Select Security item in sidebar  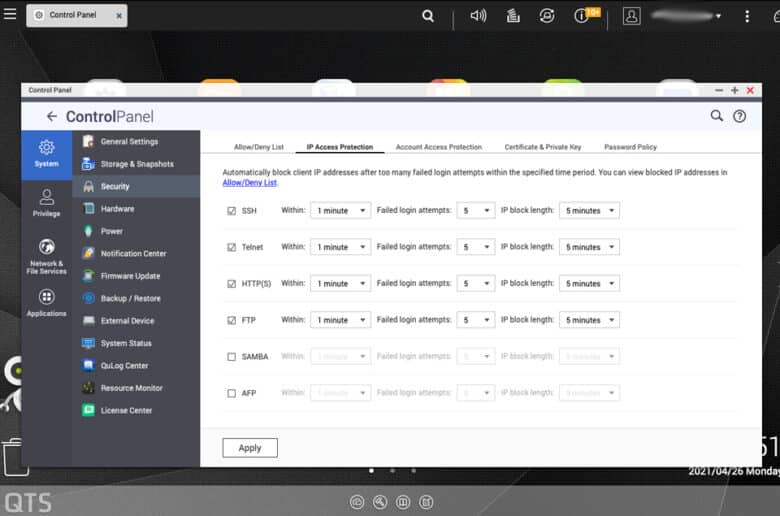click(x=136, y=186)
